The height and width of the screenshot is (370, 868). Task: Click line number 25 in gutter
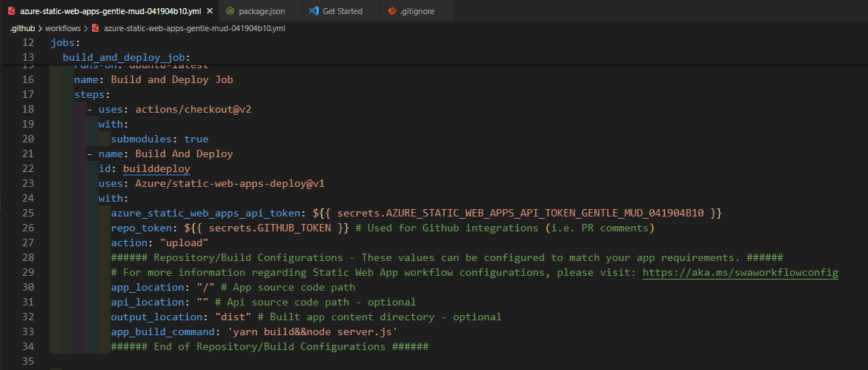27,214
